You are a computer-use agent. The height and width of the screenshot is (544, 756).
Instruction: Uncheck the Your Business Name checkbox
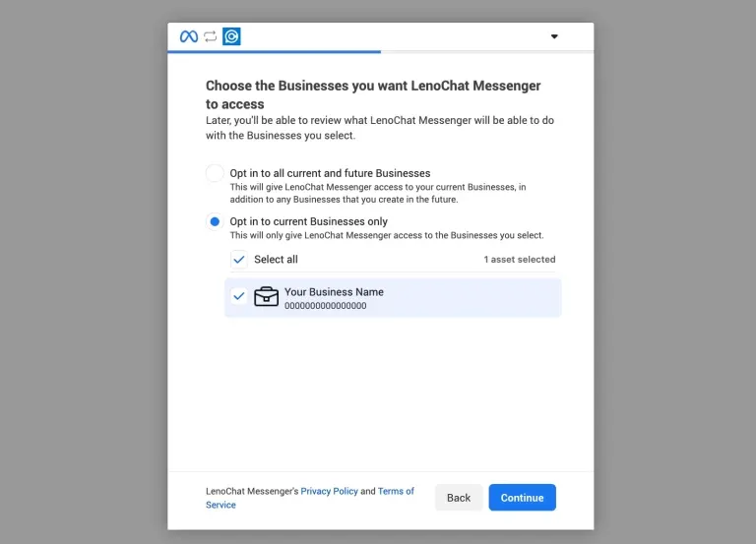(x=238, y=296)
